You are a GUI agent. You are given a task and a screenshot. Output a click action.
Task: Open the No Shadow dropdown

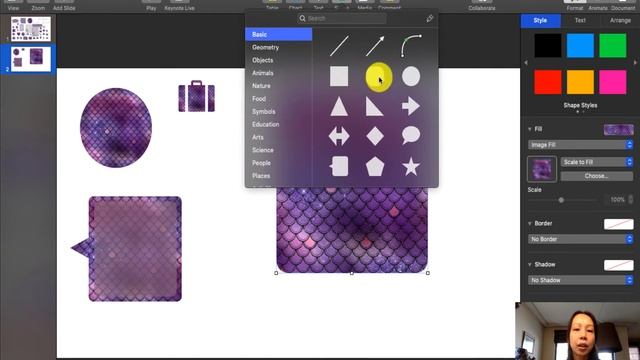(580, 280)
